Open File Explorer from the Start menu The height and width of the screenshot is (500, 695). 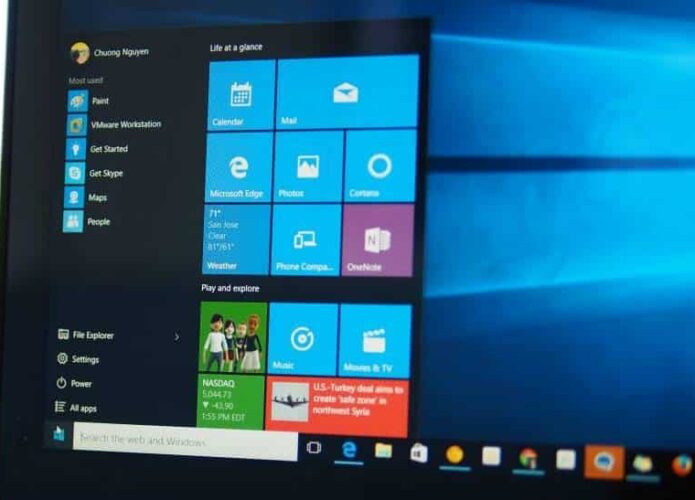click(86, 335)
